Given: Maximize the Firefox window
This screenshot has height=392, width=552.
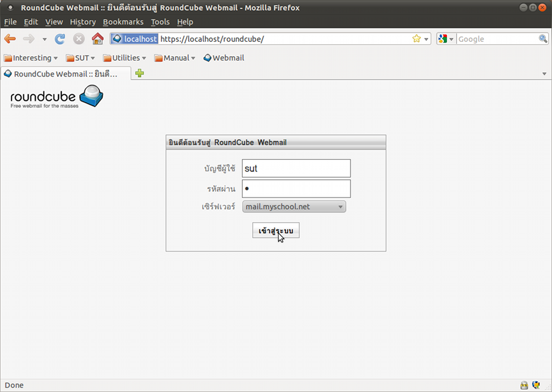Looking at the screenshot, I should [533, 7].
